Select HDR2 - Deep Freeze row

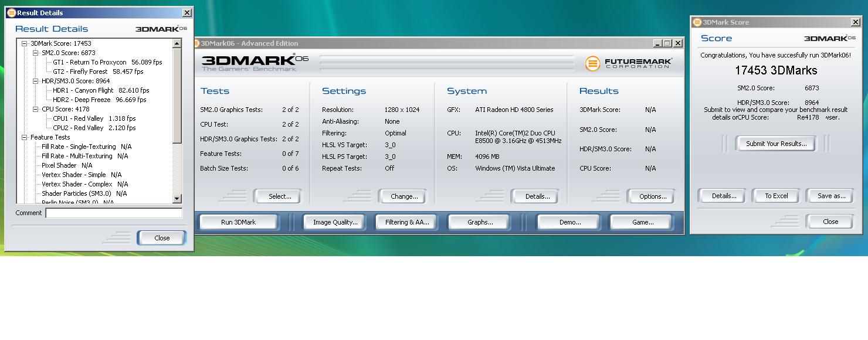click(x=100, y=100)
